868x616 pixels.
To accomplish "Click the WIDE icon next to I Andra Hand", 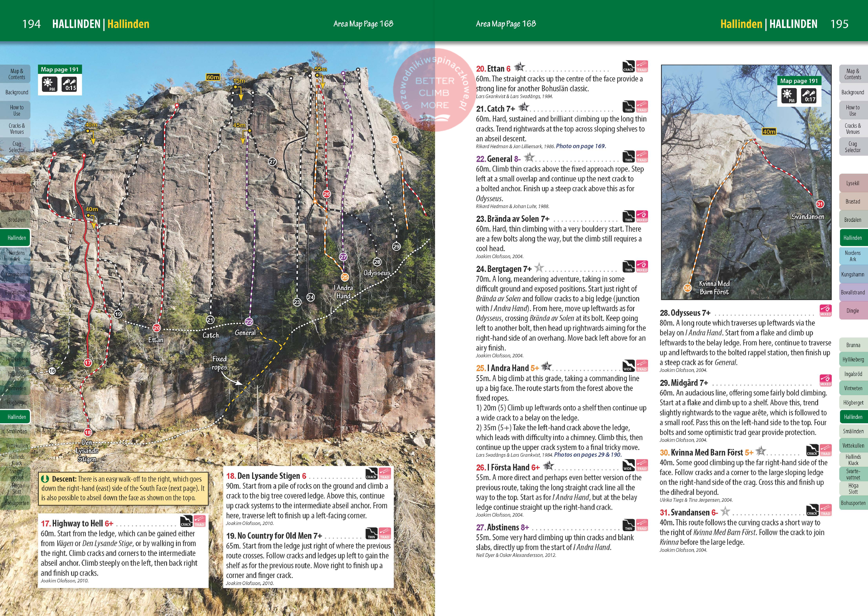I will [x=628, y=366].
